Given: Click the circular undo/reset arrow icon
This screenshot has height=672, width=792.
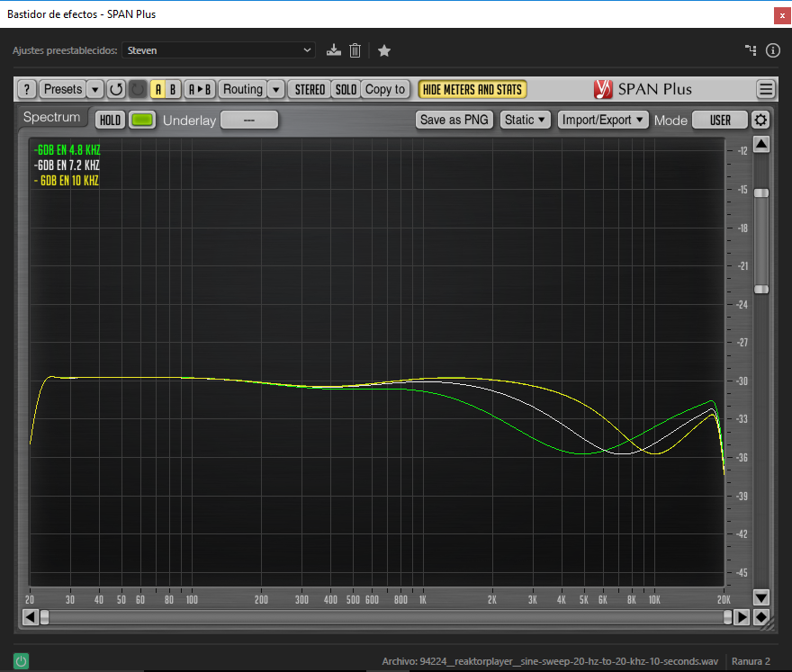Looking at the screenshot, I should point(116,89).
